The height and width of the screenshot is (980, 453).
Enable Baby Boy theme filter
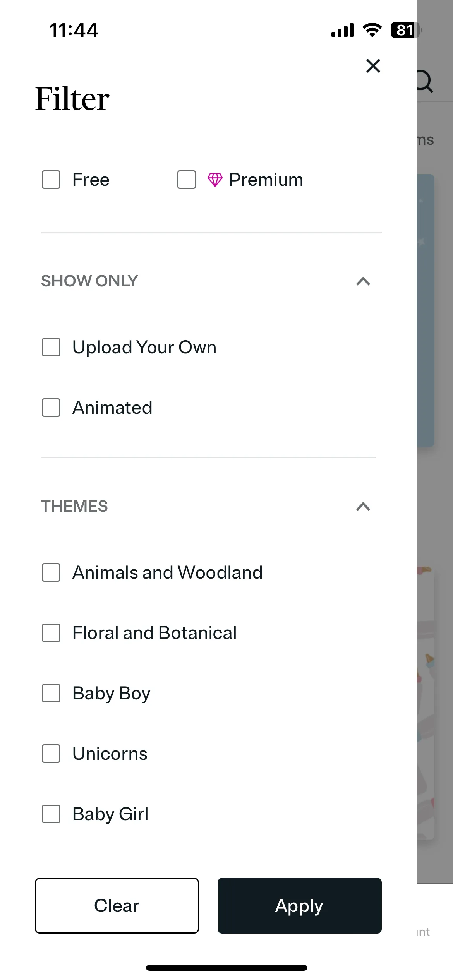51,693
